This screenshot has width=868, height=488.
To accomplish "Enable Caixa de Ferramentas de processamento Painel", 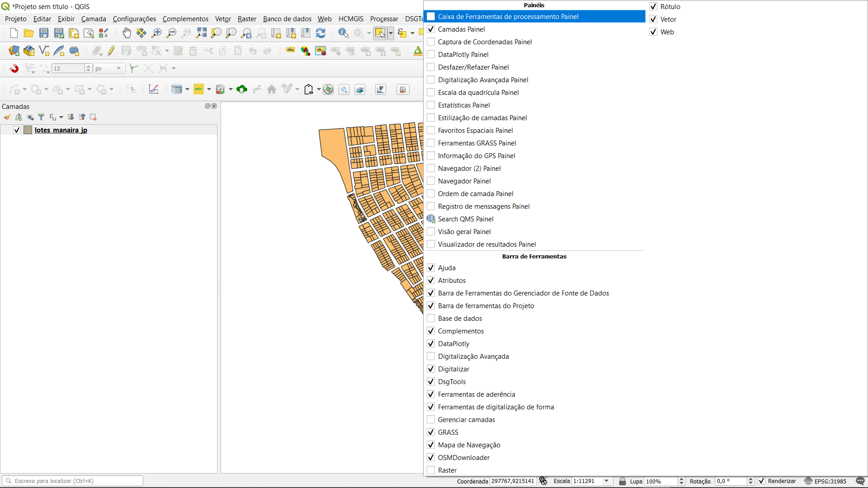I will pos(431,17).
